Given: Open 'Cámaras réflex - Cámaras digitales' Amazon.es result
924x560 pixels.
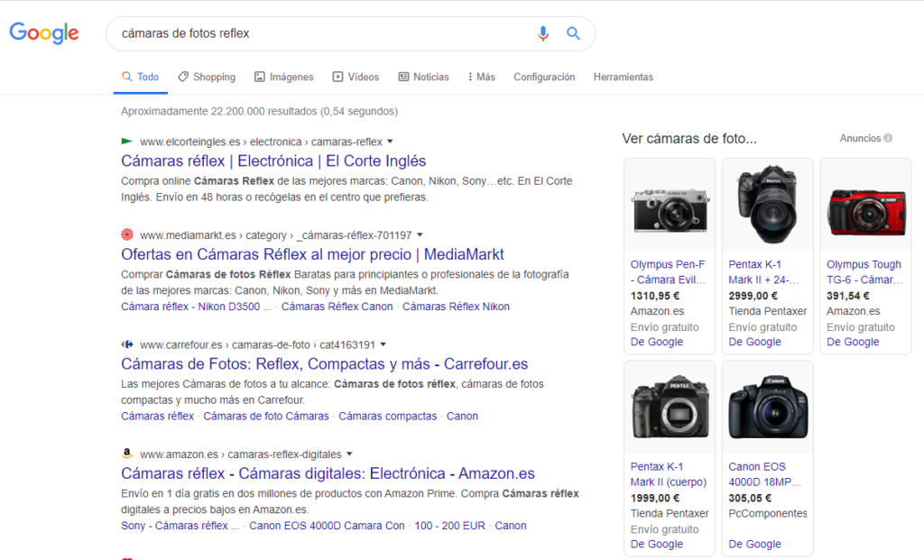Looking at the screenshot, I should tap(328, 473).
